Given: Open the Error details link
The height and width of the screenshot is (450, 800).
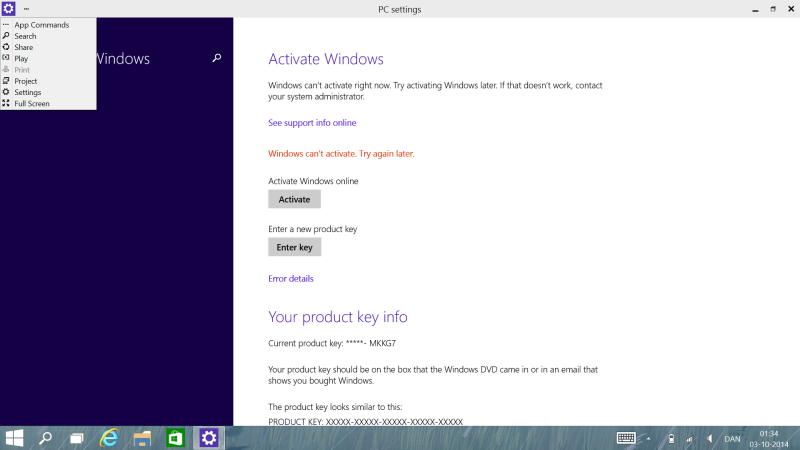Looking at the screenshot, I should click(291, 279).
